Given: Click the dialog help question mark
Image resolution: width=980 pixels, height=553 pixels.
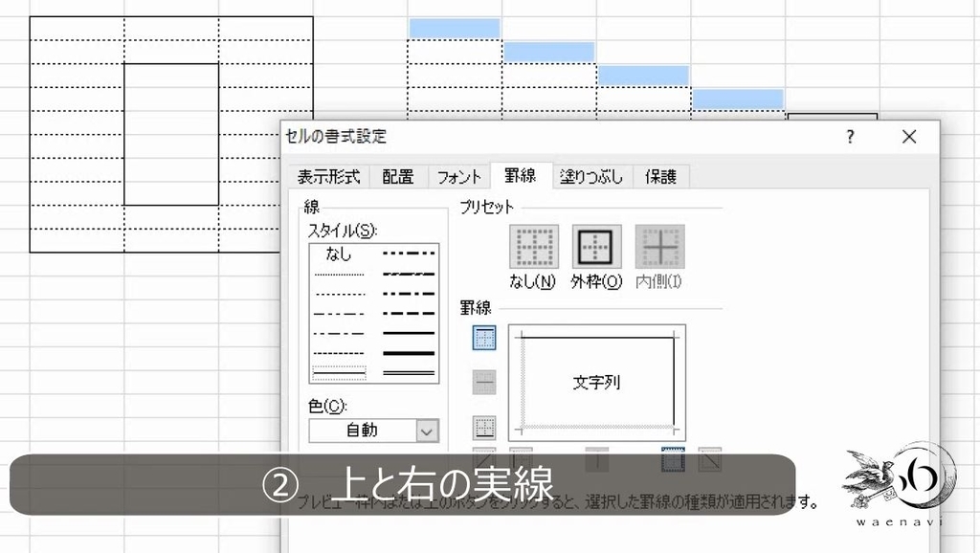Looking at the screenshot, I should (x=849, y=137).
